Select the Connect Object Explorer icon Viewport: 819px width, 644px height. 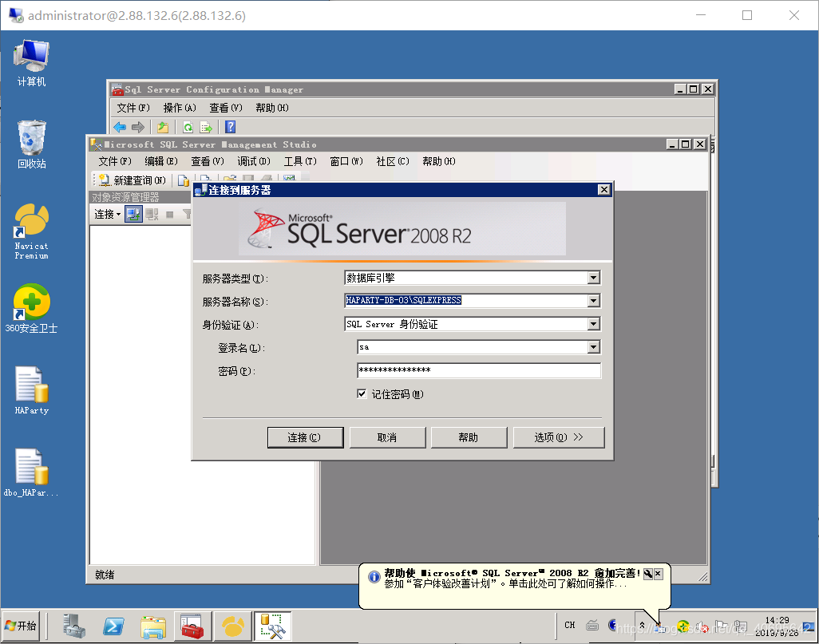(133, 213)
